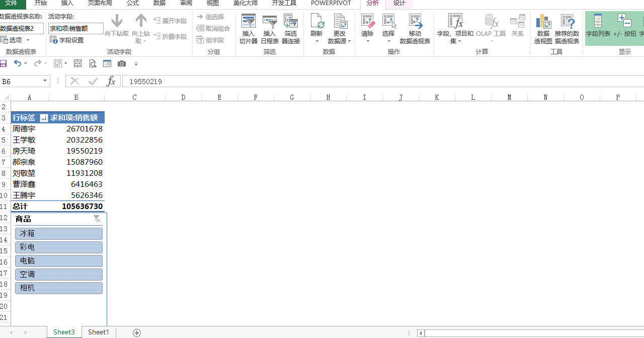Image resolution: width=644 pixels, height=338 pixels.
Task: Switch to the Sheet1 worksheet tab
Action: [99, 332]
